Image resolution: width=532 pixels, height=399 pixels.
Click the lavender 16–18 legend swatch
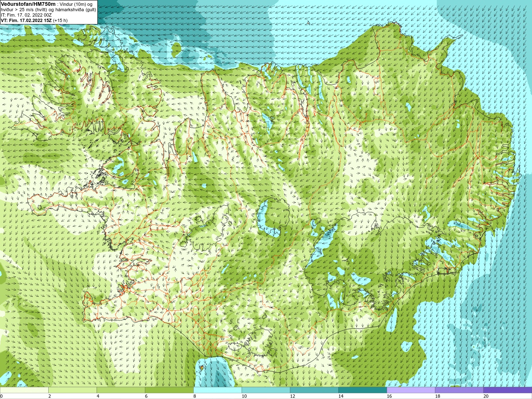411,390
